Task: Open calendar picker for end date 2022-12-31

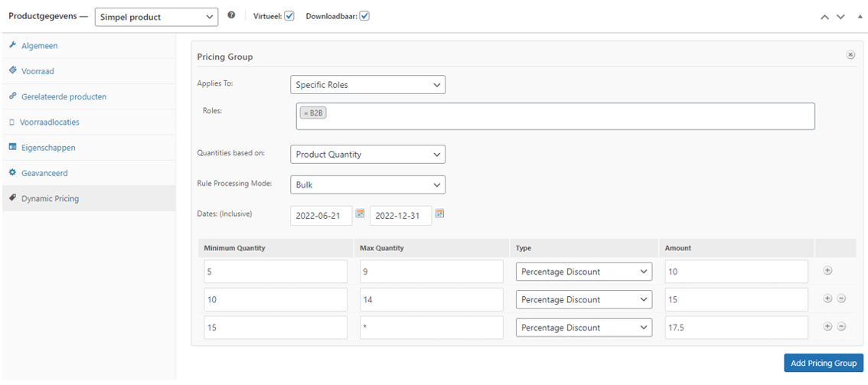Action: pyautogui.click(x=439, y=214)
